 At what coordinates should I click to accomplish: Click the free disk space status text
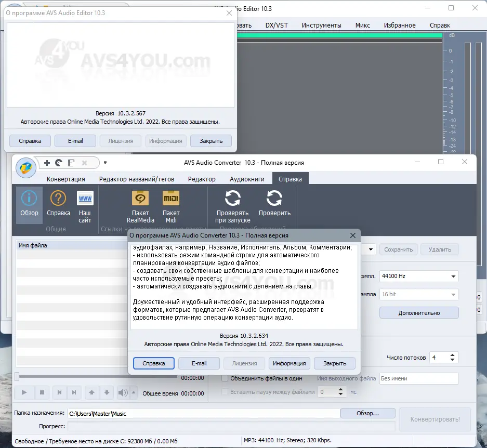tap(96, 441)
